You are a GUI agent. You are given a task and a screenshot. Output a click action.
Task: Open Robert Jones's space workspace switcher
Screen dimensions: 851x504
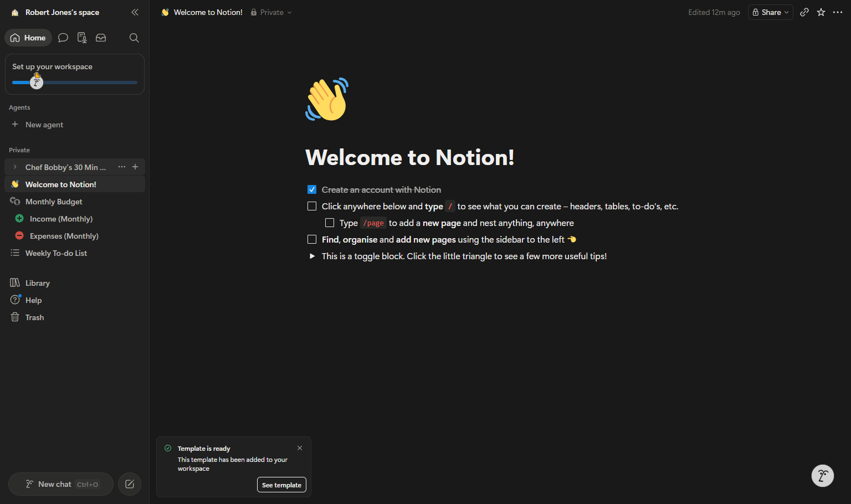tap(55, 12)
